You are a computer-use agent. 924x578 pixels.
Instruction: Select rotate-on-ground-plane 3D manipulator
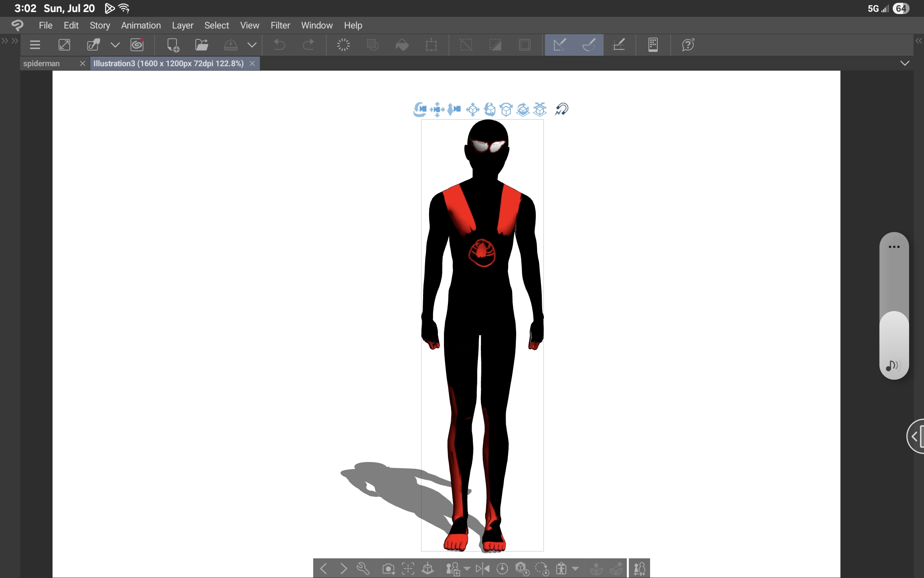tap(523, 109)
